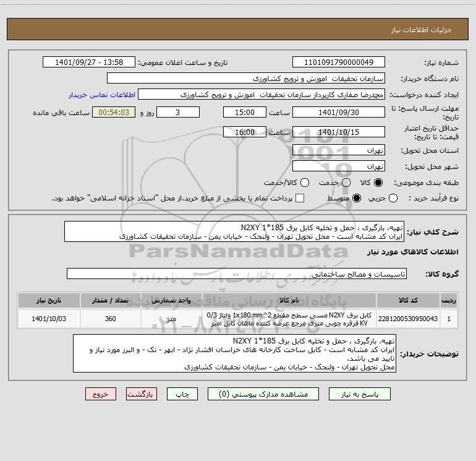
Task: Click the goods group field تاسیسات و مصالح ساختمانی
Action: coord(237,274)
